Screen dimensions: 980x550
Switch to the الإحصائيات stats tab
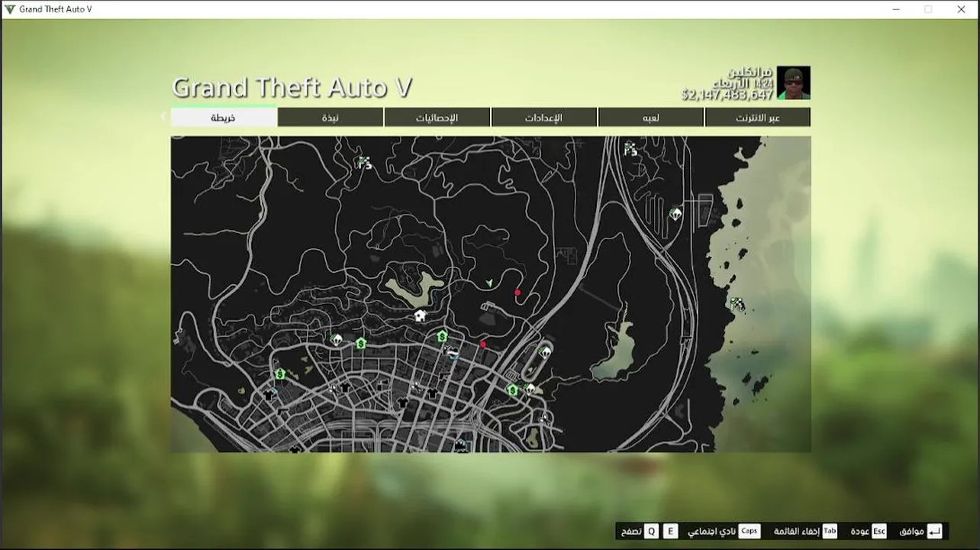pos(437,117)
